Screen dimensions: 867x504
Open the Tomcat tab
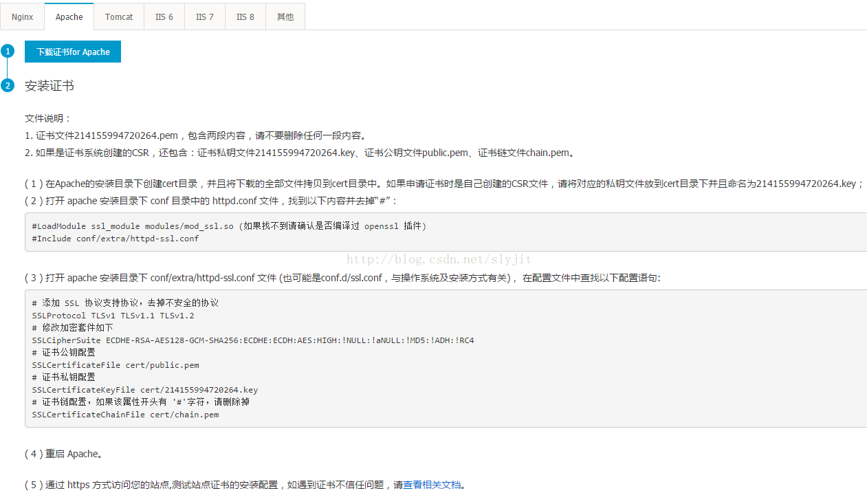pyautogui.click(x=119, y=17)
